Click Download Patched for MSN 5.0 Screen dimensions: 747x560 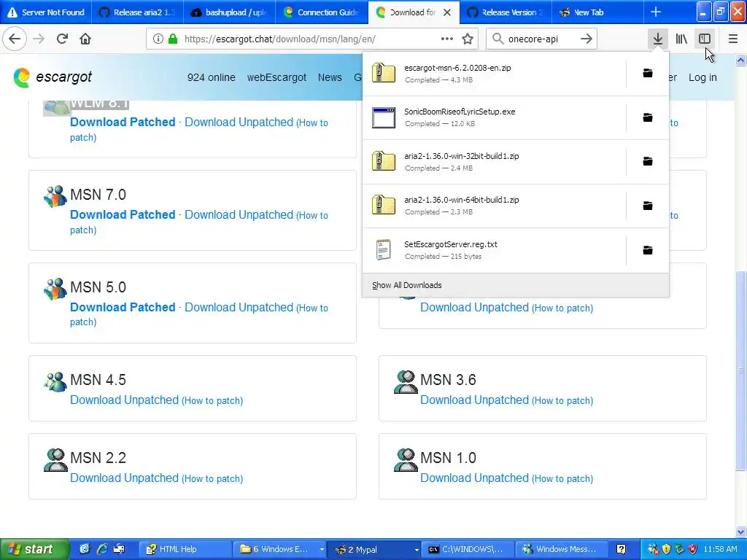tap(123, 307)
